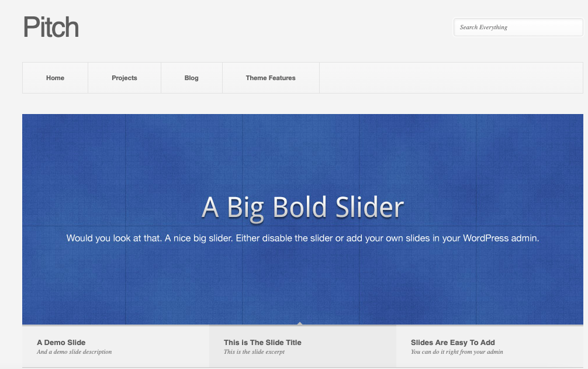Click the Pitch site logo
The image size is (588, 369).
click(51, 27)
